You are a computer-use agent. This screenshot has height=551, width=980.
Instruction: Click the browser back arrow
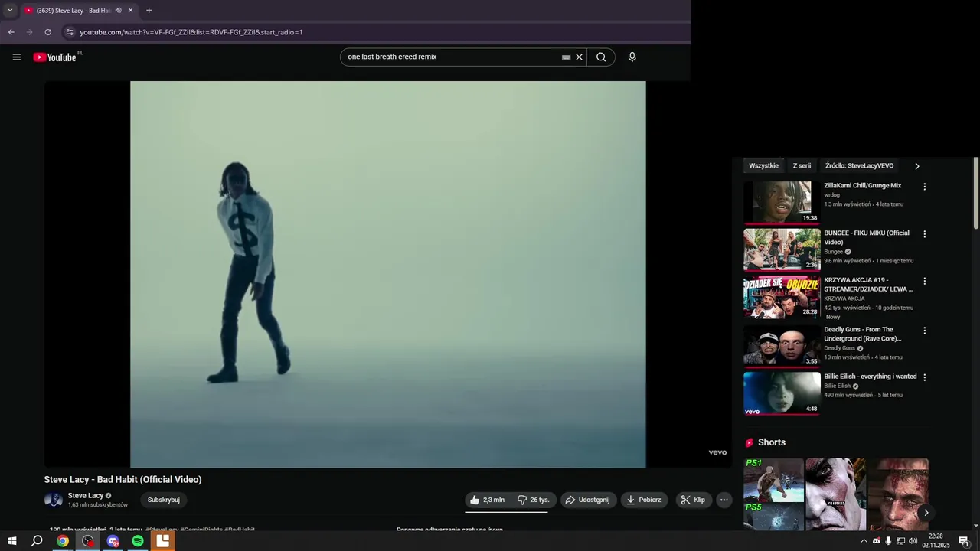point(11,32)
